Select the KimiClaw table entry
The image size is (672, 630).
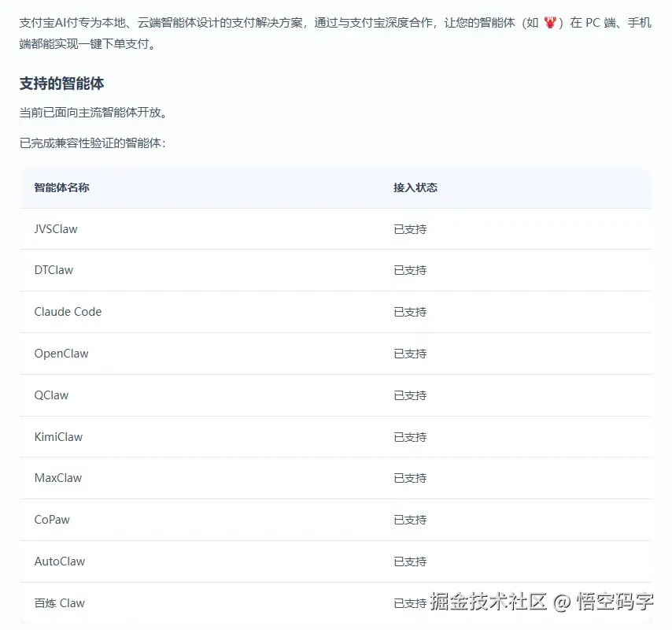pos(58,437)
